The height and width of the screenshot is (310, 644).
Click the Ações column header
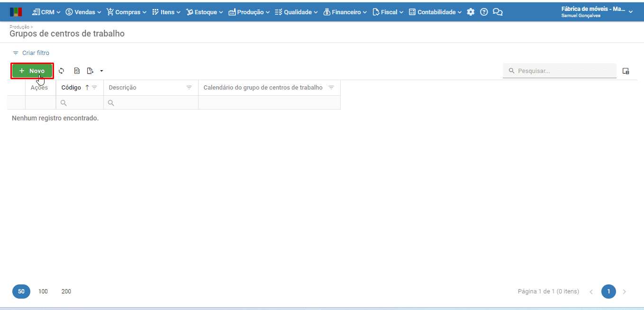(39, 88)
